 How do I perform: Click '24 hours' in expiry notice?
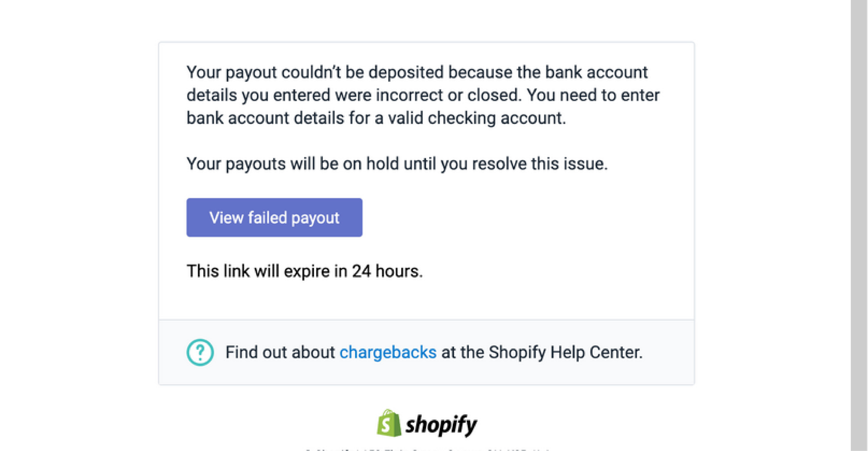(x=387, y=271)
